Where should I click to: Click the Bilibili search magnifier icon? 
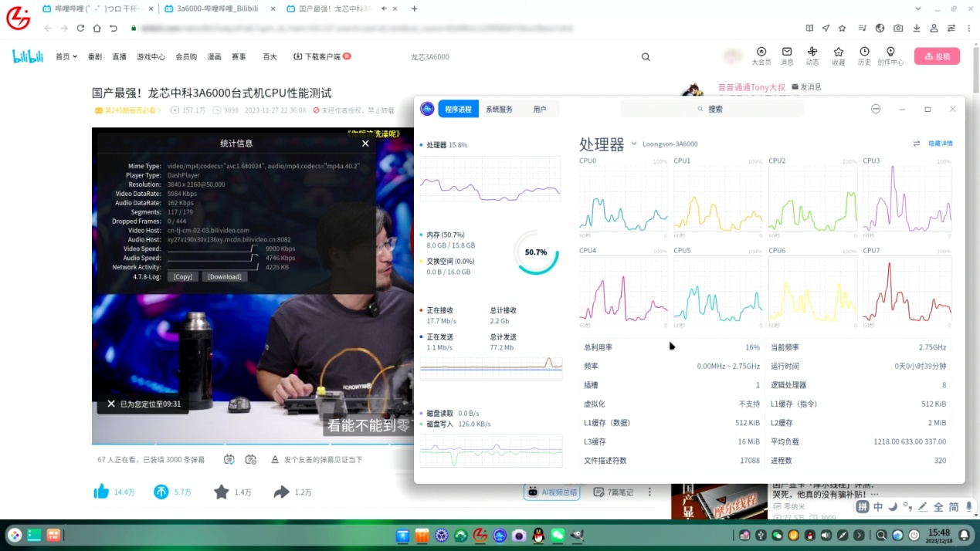tap(646, 57)
